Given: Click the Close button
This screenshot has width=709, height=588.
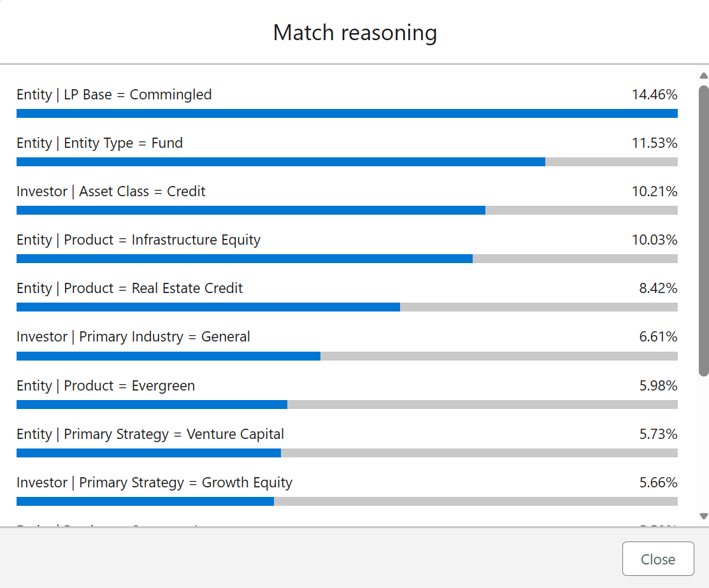Looking at the screenshot, I should tap(657, 559).
